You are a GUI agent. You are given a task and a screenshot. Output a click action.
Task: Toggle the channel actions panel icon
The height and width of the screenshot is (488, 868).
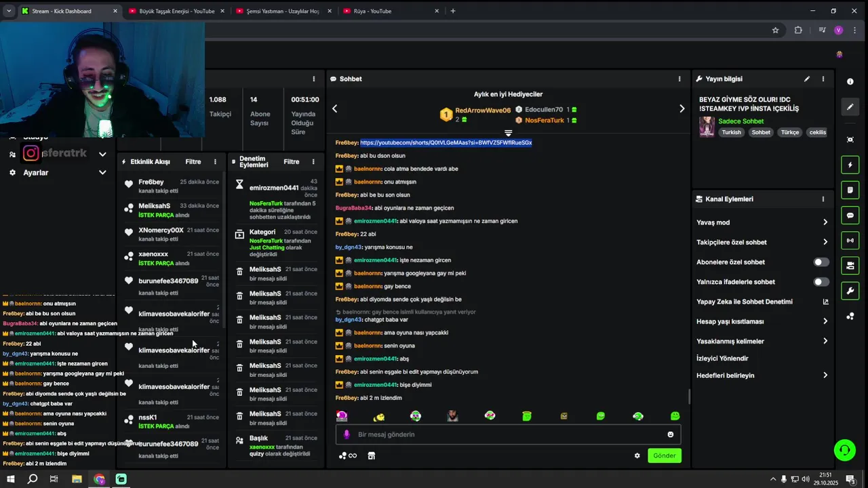tap(850, 266)
